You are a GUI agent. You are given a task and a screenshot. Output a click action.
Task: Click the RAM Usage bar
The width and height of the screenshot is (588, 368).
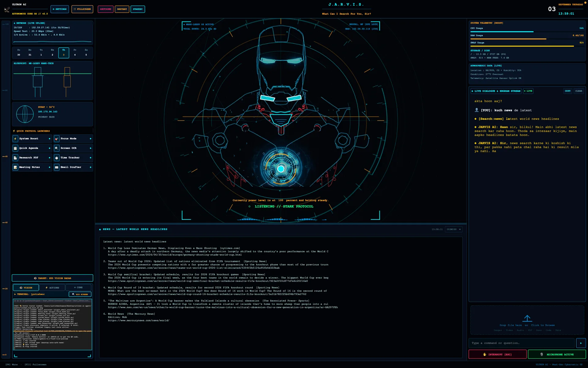[x=527, y=39]
